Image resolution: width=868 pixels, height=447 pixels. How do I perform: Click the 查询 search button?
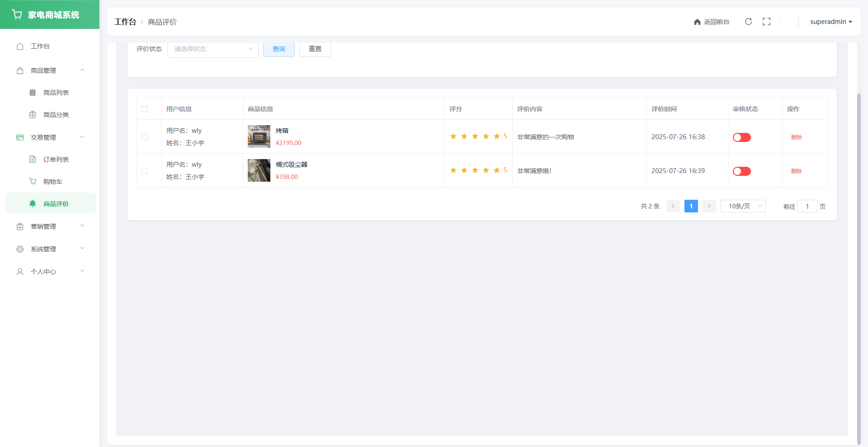(x=278, y=49)
